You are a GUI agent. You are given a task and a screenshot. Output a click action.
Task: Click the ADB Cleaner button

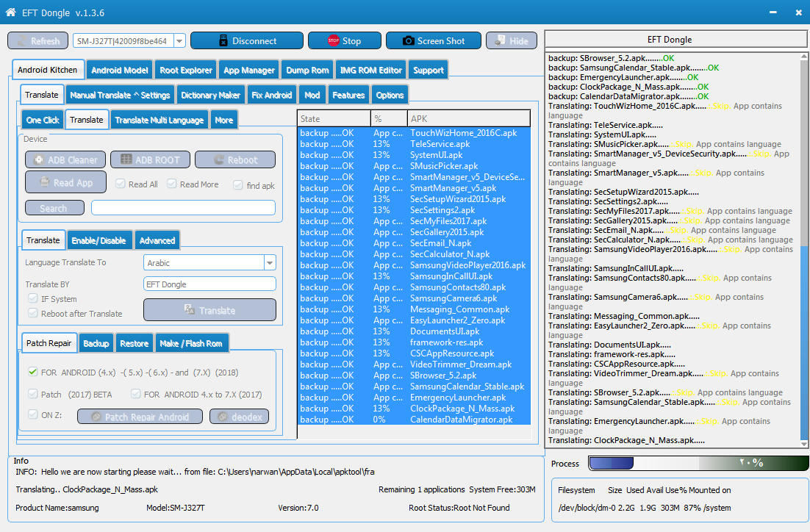[x=65, y=159]
